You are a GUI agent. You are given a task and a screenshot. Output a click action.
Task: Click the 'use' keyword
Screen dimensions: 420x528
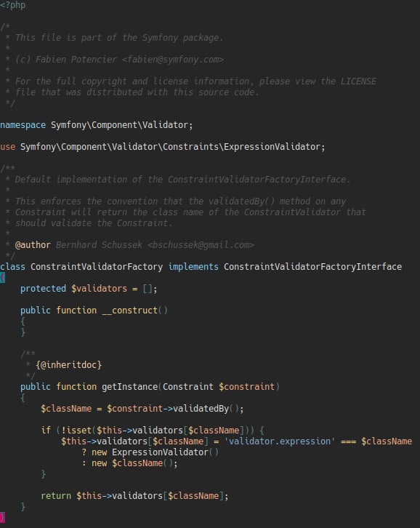tap(7, 147)
